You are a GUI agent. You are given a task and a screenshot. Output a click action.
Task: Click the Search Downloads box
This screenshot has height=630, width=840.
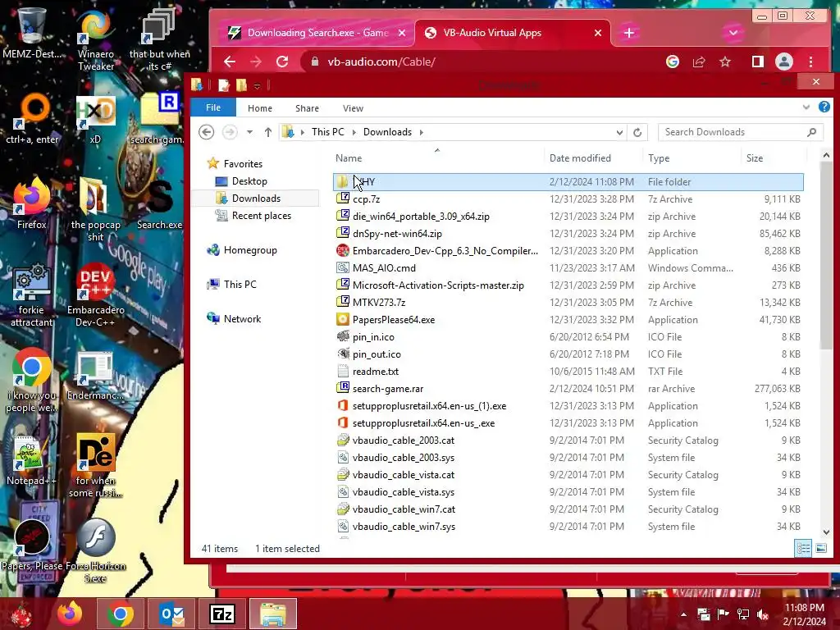pyautogui.click(x=741, y=132)
